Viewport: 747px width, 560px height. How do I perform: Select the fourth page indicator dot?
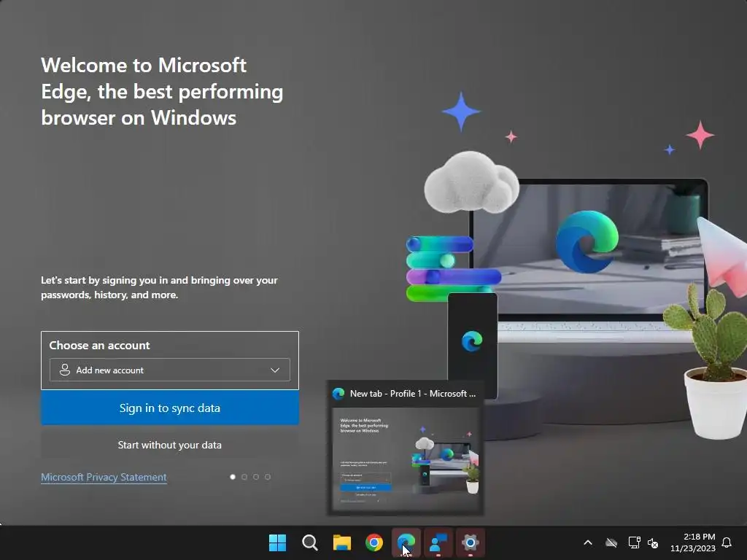pos(268,477)
